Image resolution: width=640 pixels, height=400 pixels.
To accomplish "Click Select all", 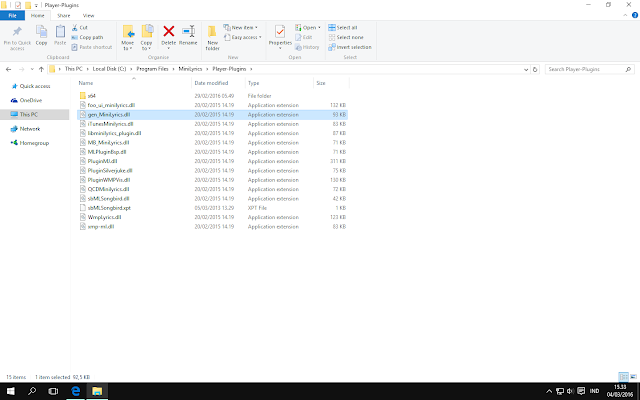I will [x=343, y=27].
